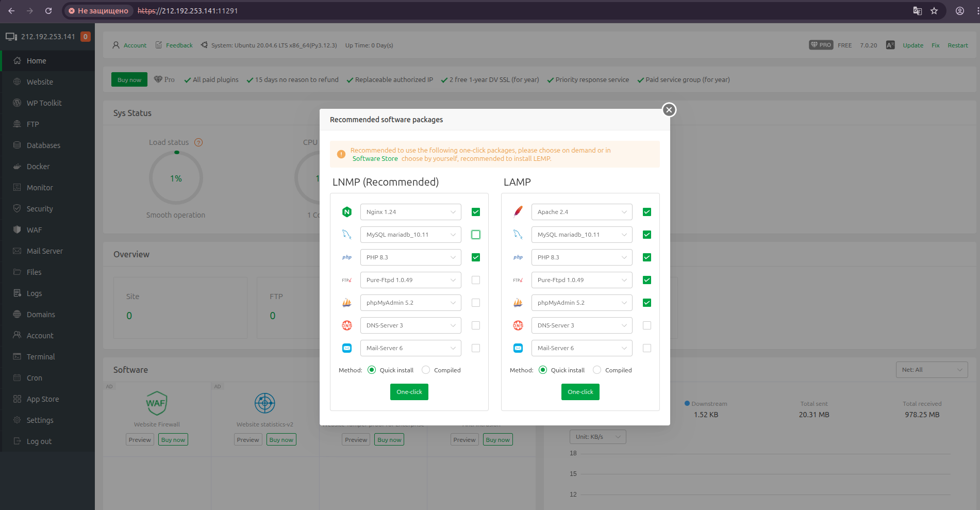
Task: Open the Files folder icon
Action: (17, 272)
